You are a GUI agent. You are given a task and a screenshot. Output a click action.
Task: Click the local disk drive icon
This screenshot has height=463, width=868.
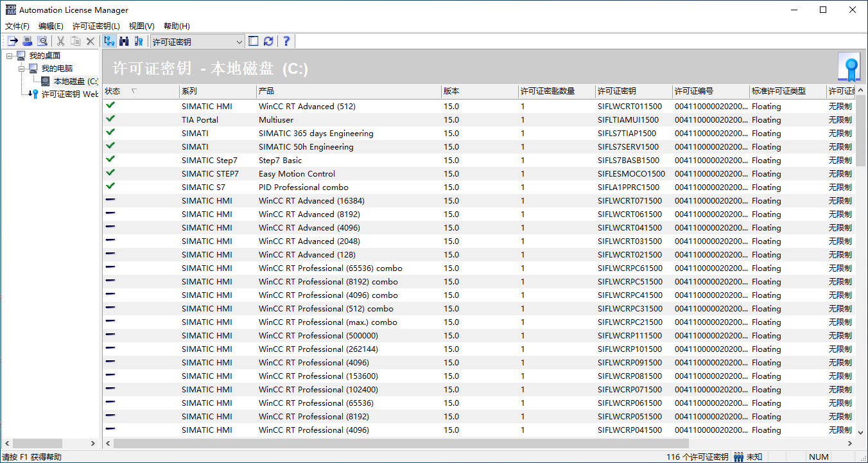(x=45, y=82)
